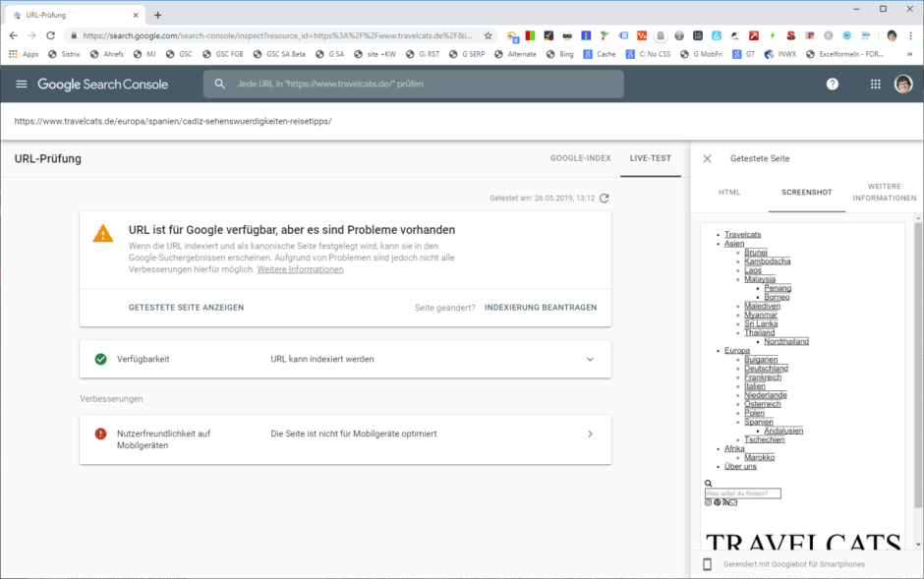
Task: Close the Getestete Seite panel
Action: click(x=707, y=157)
